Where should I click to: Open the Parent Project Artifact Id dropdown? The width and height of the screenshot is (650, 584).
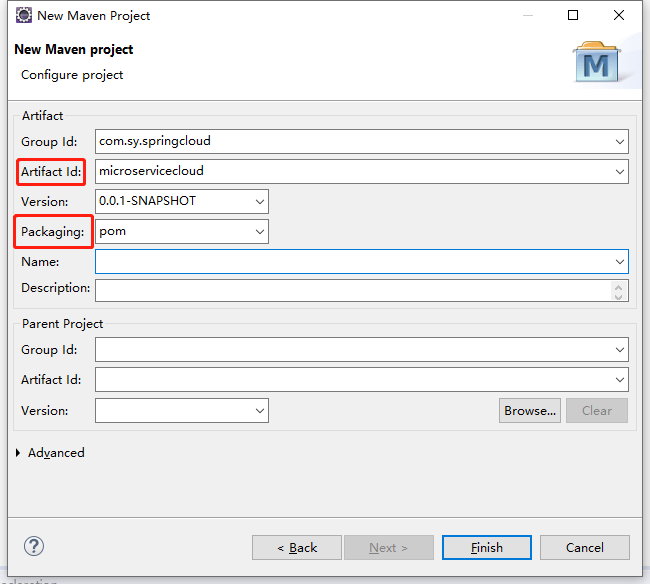(x=619, y=380)
